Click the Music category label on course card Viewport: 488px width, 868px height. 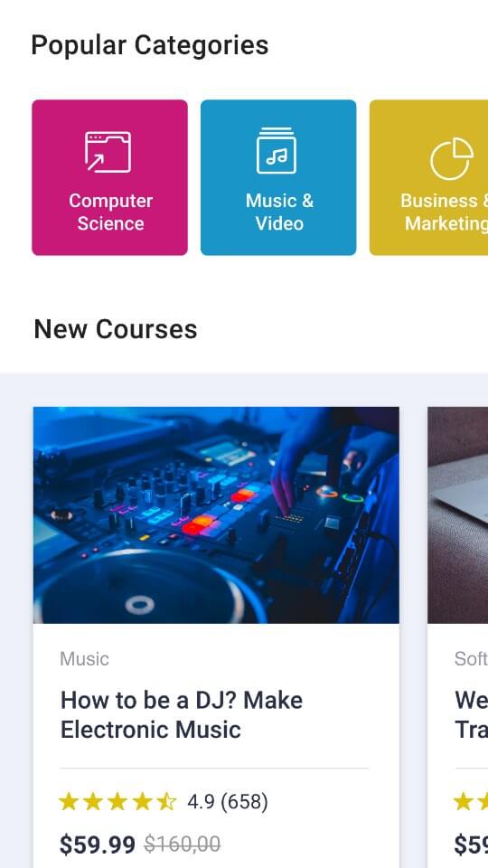84,659
